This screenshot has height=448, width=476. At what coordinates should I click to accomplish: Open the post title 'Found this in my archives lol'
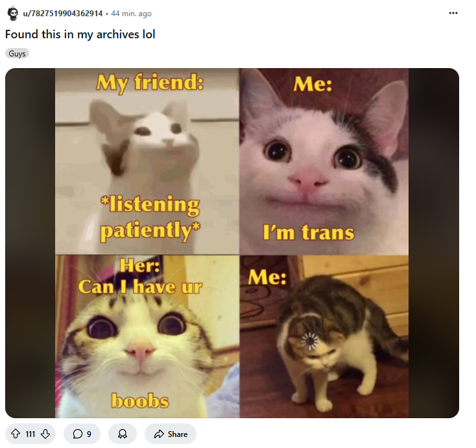[80, 34]
